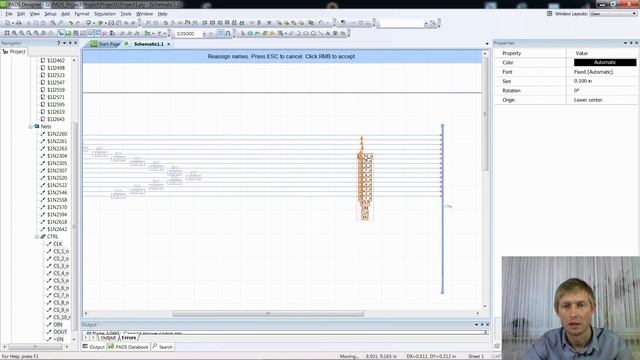The image size is (640, 360).
Task: Select the CS_1_n net
Action: [x=61, y=251]
